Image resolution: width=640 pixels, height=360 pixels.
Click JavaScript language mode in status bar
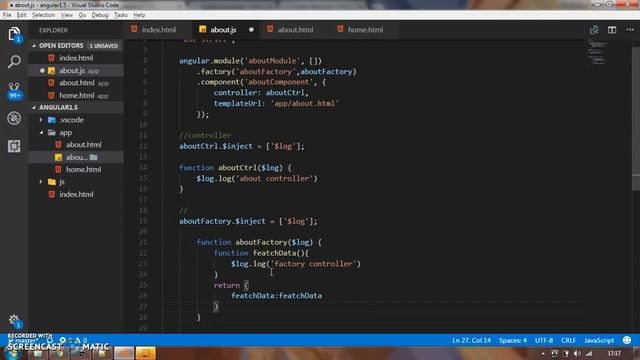point(599,340)
